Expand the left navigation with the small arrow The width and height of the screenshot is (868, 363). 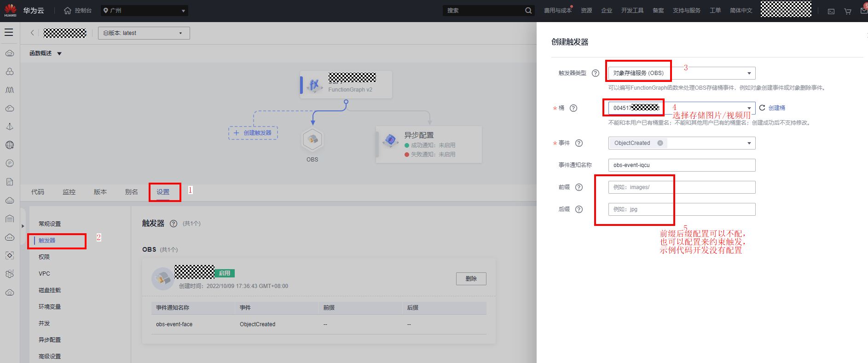[x=23, y=226]
